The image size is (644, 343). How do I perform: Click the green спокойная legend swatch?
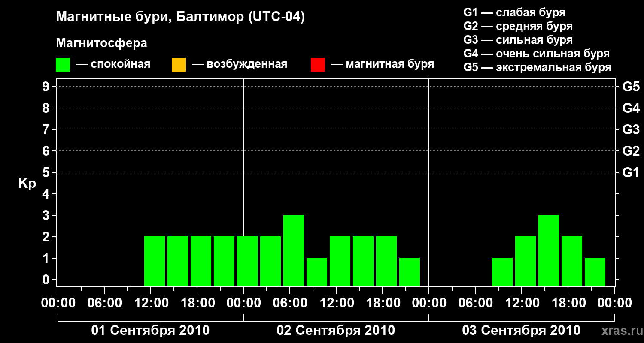coord(63,65)
